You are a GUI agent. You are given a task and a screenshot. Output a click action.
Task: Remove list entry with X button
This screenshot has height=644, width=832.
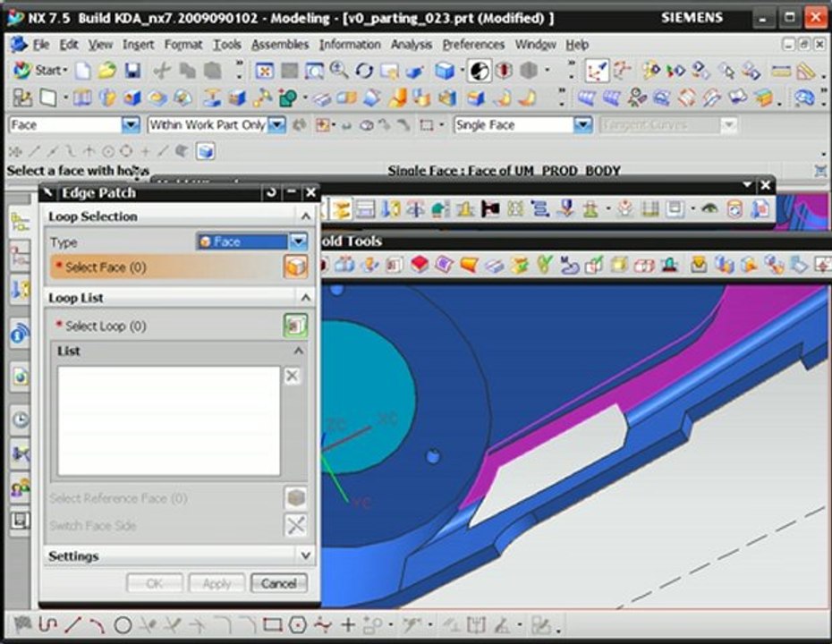tap(292, 376)
